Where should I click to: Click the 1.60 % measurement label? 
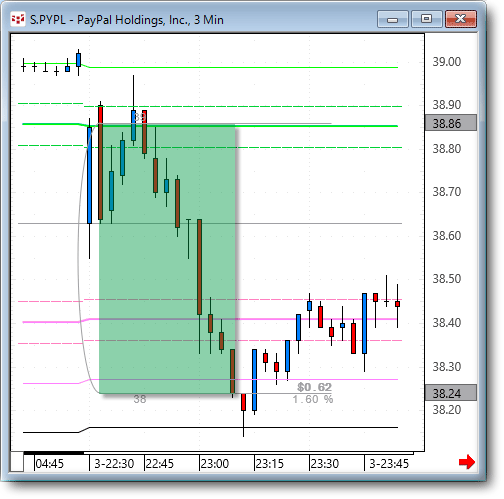[313, 399]
